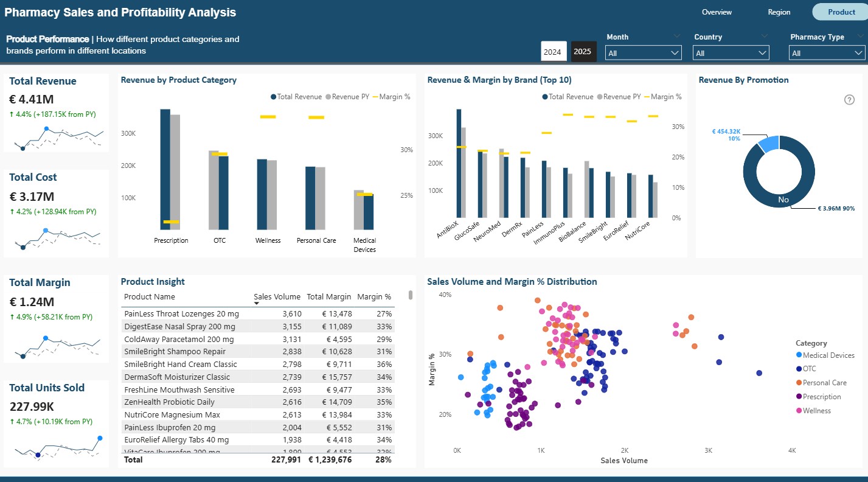Expand the Pharmacy Type dropdown
This screenshot has width=868, height=482.
coord(827,54)
